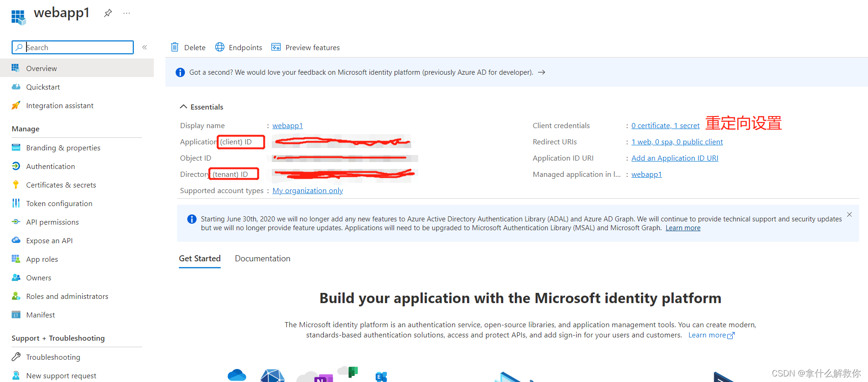Click the Branding & properties icon
This screenshot has width=868, height=382.
pos(16,148)
